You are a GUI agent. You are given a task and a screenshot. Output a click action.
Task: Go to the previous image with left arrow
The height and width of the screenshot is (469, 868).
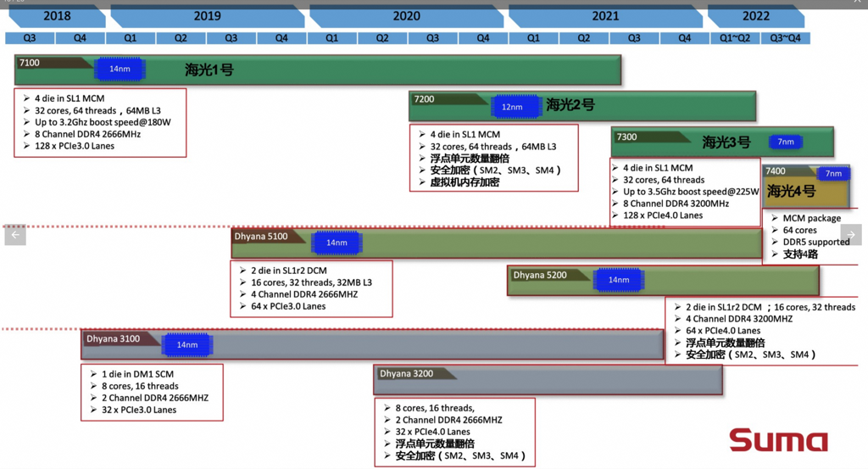tap(15, 235)
